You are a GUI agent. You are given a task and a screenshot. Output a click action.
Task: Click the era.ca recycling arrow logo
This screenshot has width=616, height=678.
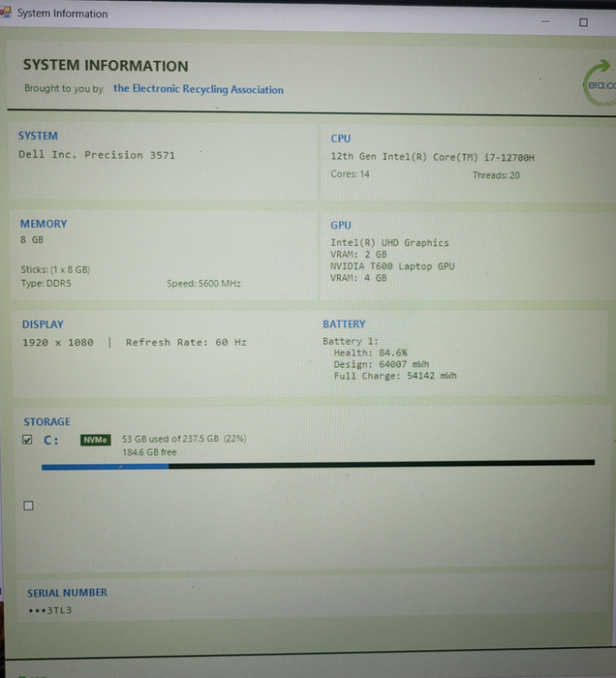[x=600, y=83]
